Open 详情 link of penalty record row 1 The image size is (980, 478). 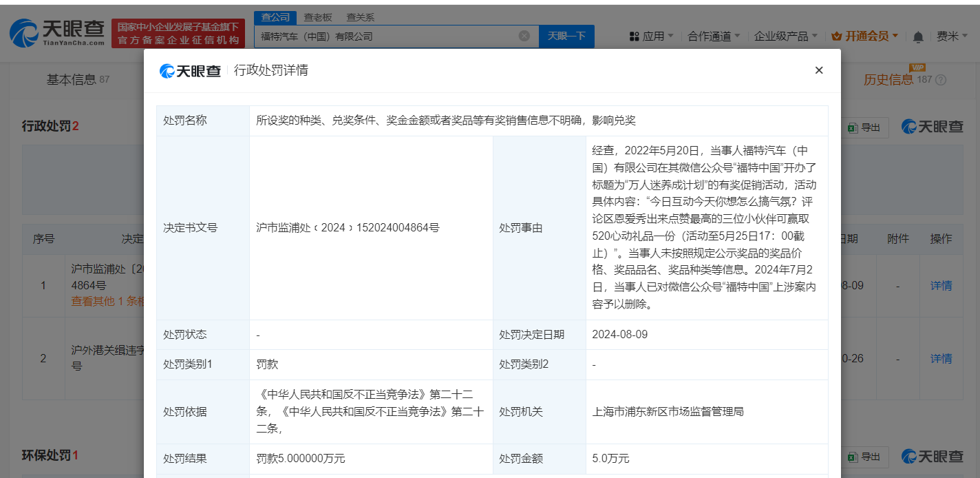(941, 285)
